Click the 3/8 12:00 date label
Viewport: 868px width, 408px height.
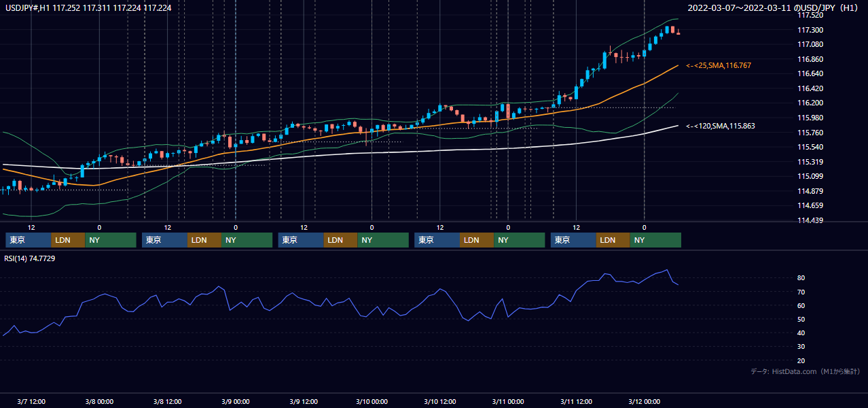click(167, 402)
